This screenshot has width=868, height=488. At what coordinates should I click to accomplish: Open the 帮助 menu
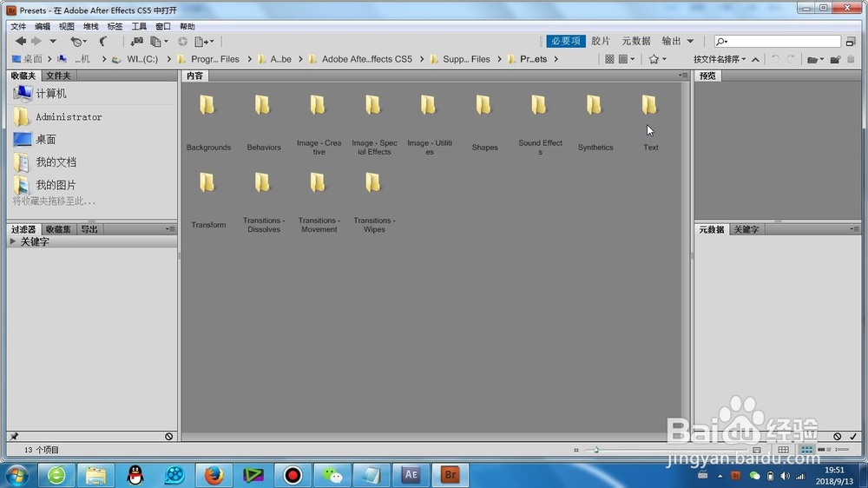(x=187, y=26)
